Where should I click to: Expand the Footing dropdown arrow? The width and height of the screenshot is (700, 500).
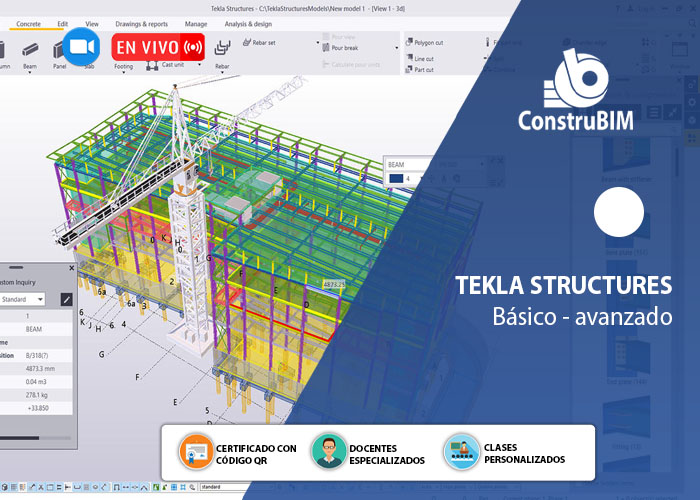pyautogui.click(x=123, y=72)
